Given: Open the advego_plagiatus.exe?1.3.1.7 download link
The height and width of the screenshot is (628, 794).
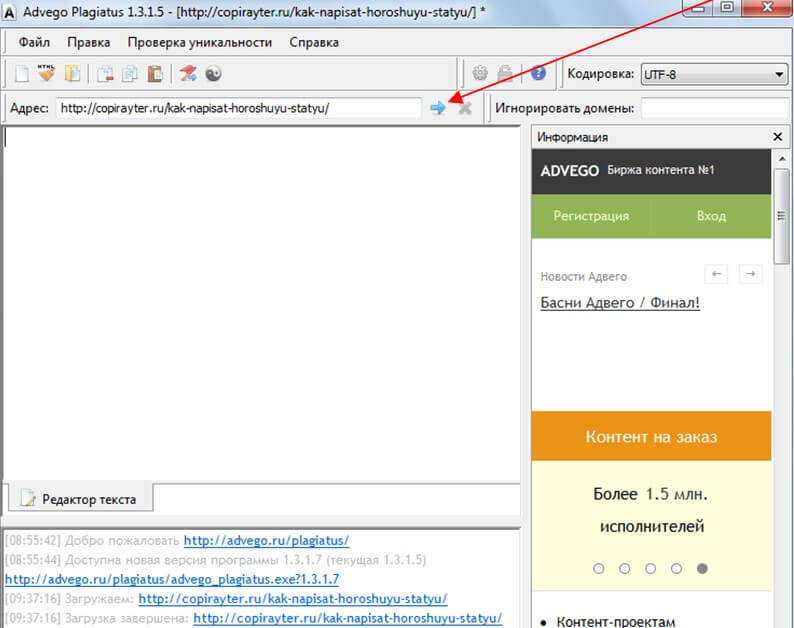Looking at the screenshot, I should [172, 579].
